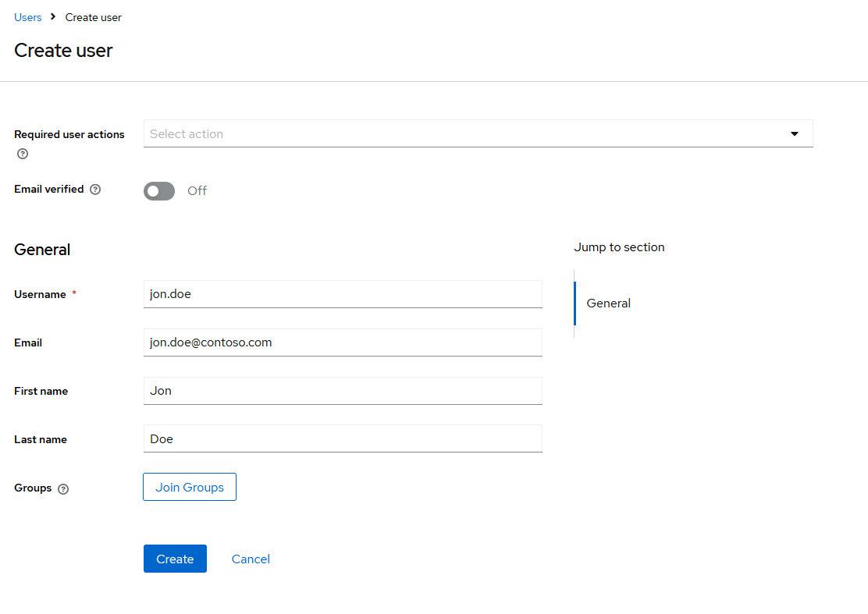The width and height of the screenshot is (868, 614).
Task: Click the Off label beside the toggle
Action: tap(197, 191)
